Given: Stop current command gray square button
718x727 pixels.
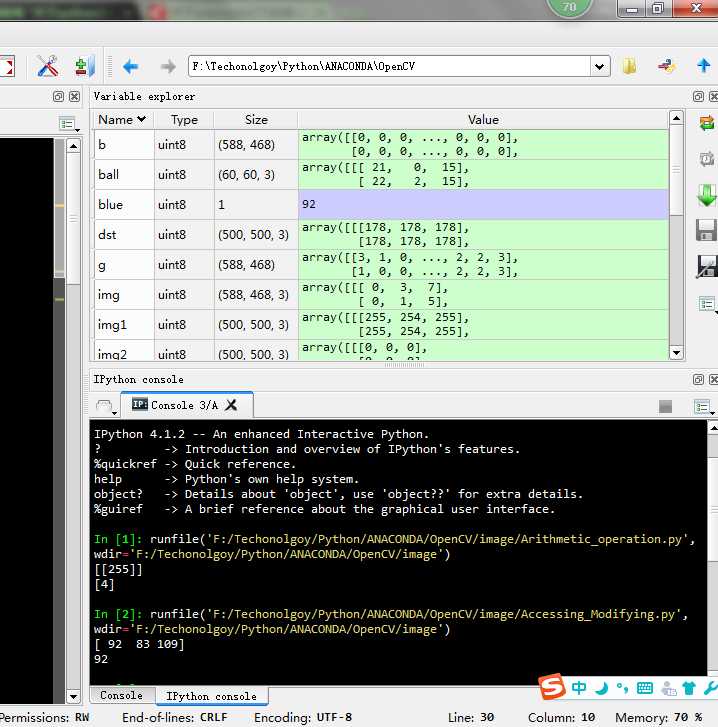Looking at the screenshot, I should coord(666,407).
